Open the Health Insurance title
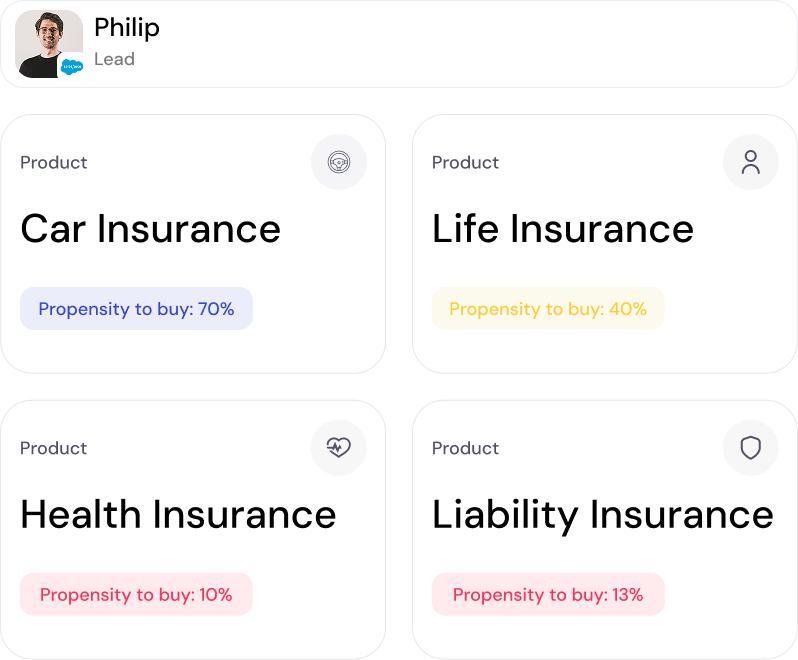Viewport: 798px width, 660px height. coord(178,515)
